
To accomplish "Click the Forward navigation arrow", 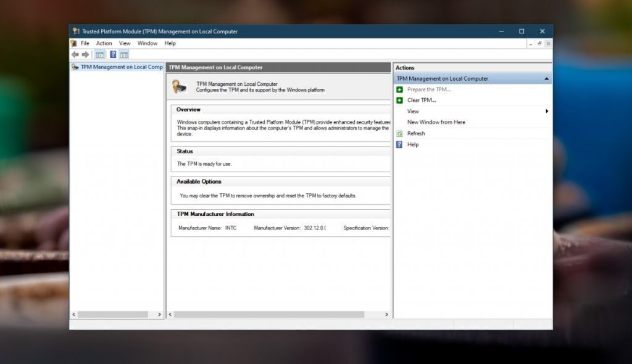I will [83, 54].
